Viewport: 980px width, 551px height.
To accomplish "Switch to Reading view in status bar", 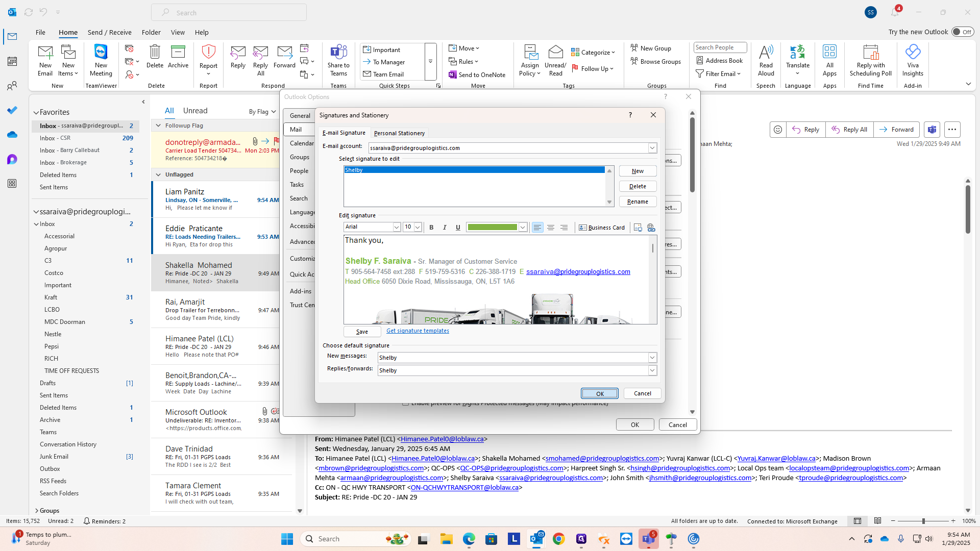I will click(877, 521).
